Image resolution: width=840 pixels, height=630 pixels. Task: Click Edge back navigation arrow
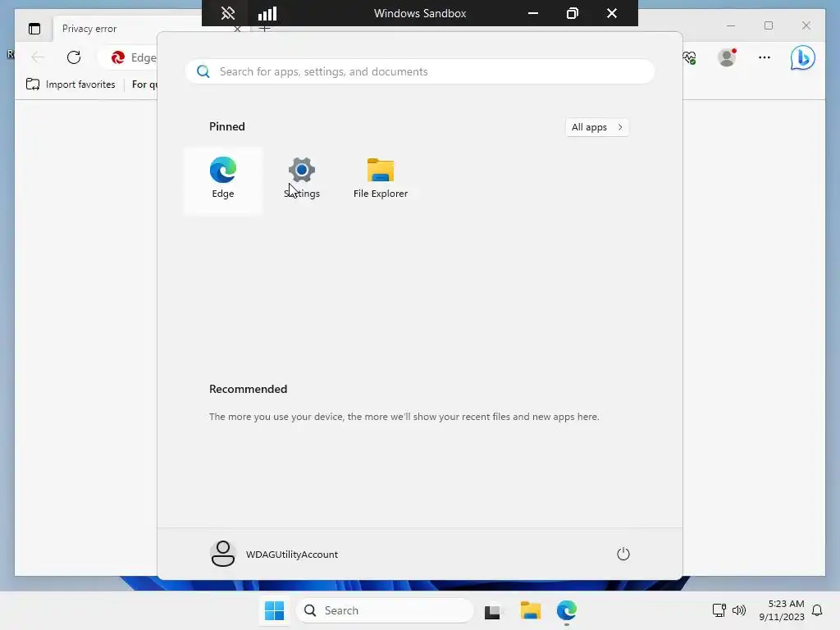(x=38, y=57)
